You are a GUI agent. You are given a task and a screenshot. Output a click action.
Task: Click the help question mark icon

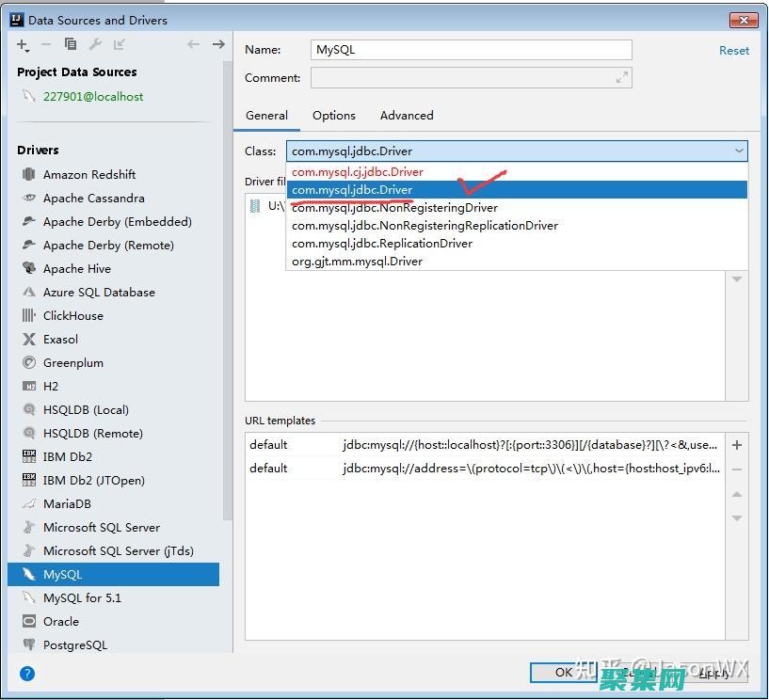pyautogui.click(x=27, y=673)
